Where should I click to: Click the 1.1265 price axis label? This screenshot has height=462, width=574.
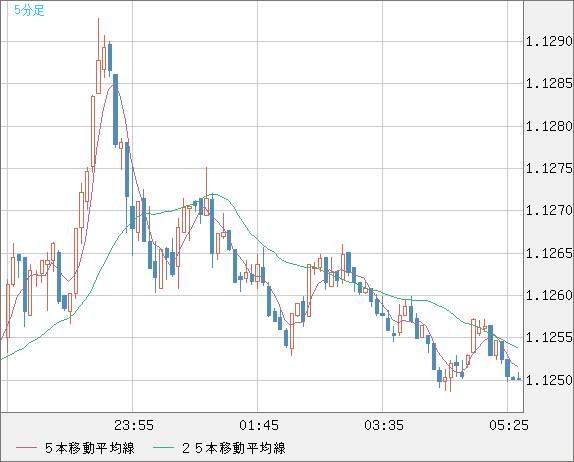point(549,253)
